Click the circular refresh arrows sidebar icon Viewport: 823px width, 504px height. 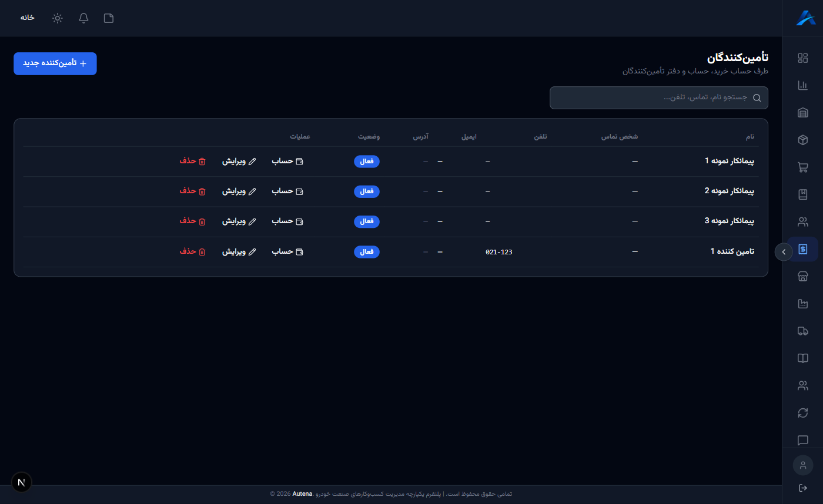[x=802, y=413]
